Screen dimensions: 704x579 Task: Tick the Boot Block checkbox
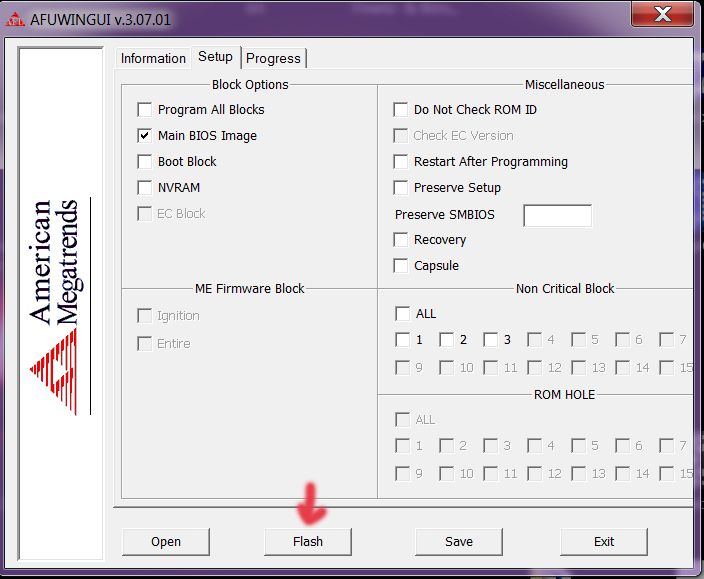[145, 162]
